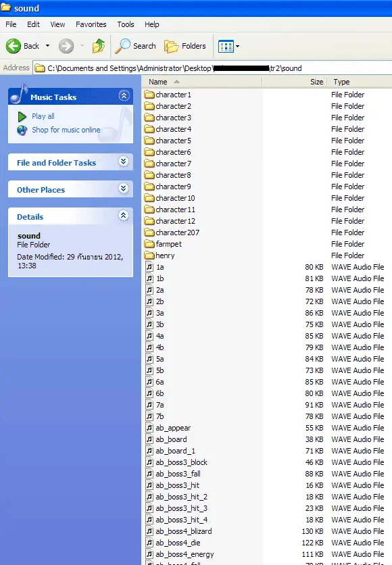
Task: Select the henry folder icon
Action: (149, 256)
